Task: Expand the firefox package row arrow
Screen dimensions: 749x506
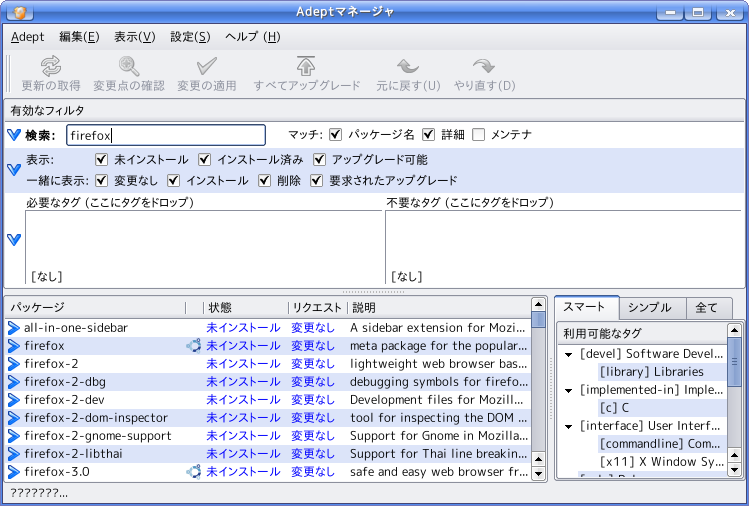Action: point(14,345)
